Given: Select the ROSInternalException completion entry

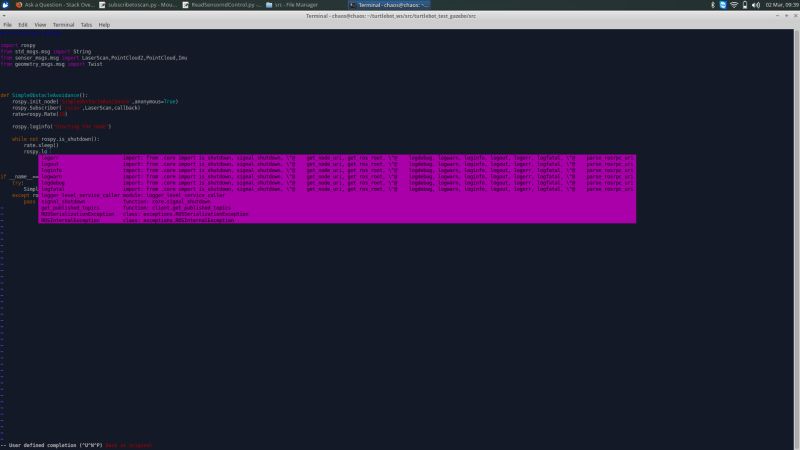Looking at the screenshot, I should pyautogui.click(x=337, y=220).
